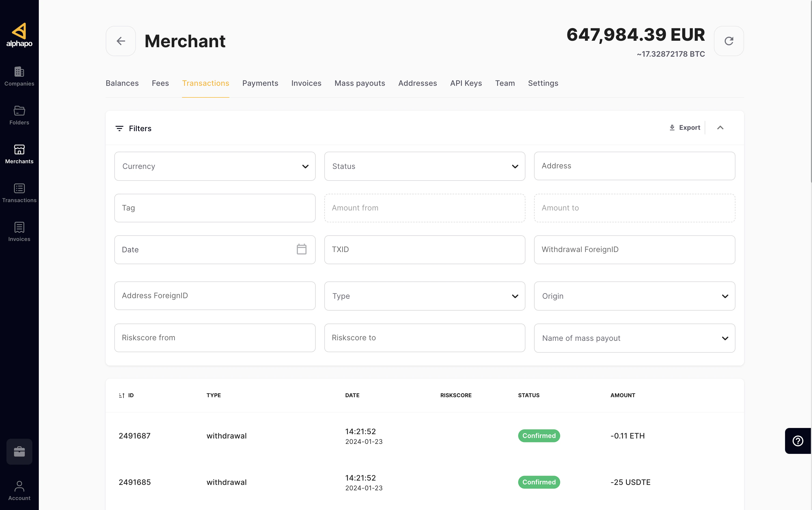812x510 pixels.
Task: Click the ~17.32872178 BTC value
Action: click(670, 54)
